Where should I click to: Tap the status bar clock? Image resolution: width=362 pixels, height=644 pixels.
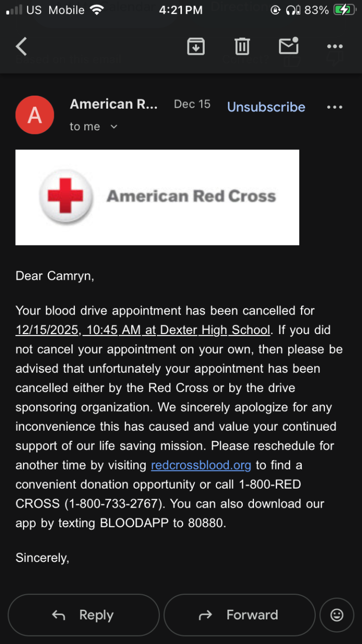coord(180,10)
